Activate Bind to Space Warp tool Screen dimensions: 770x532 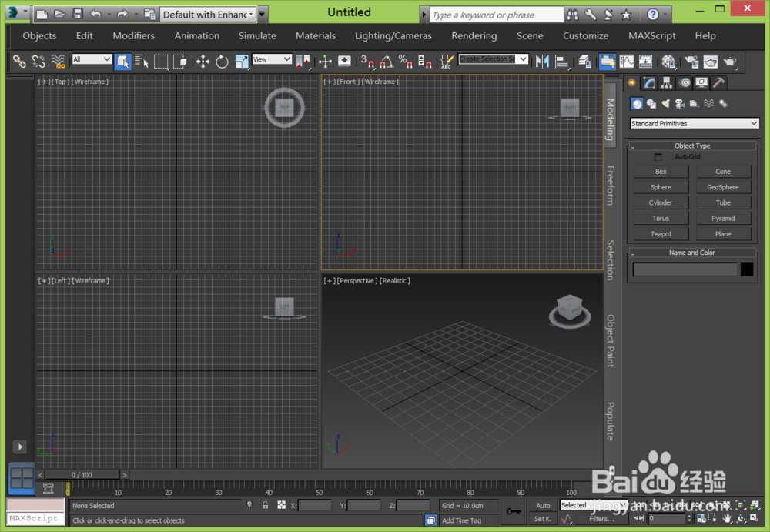pyautogui.click(x=58, y=62)
